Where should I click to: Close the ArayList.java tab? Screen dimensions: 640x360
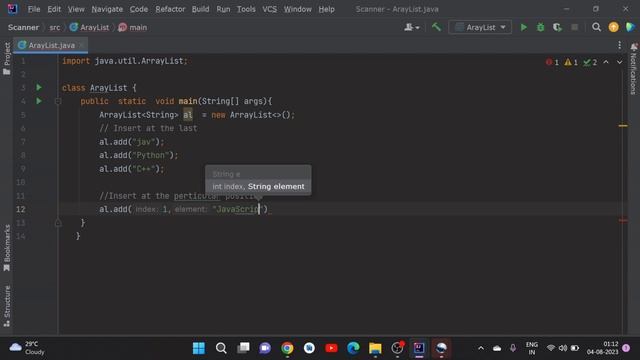82,45
